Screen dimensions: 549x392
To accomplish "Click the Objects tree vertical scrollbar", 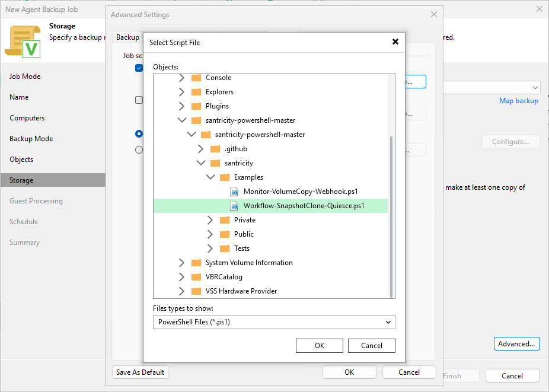I will 391,216.
